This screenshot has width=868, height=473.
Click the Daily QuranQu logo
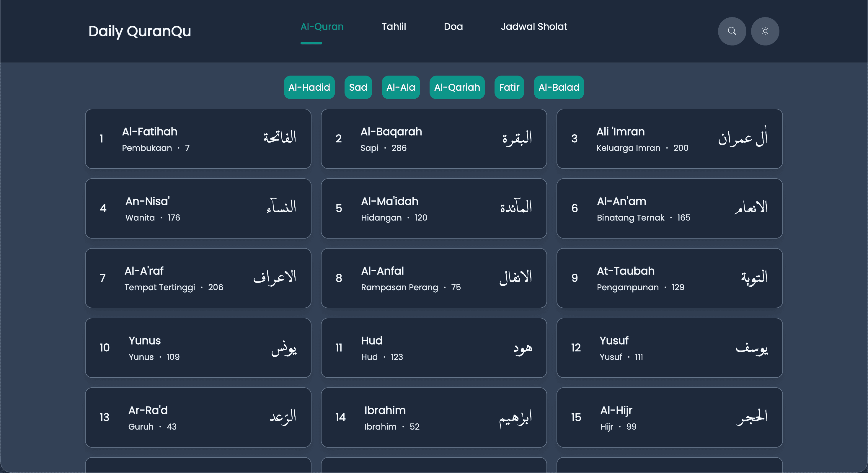click(x=139, y=31)
